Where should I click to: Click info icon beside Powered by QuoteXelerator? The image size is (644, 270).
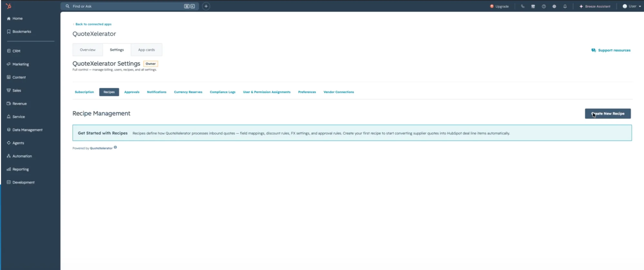(x=115, y=147)
